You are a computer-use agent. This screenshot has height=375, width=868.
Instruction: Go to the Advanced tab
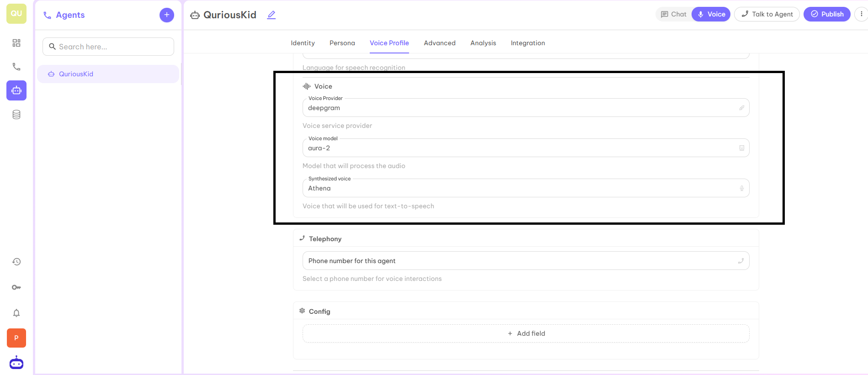coord(440,43)
